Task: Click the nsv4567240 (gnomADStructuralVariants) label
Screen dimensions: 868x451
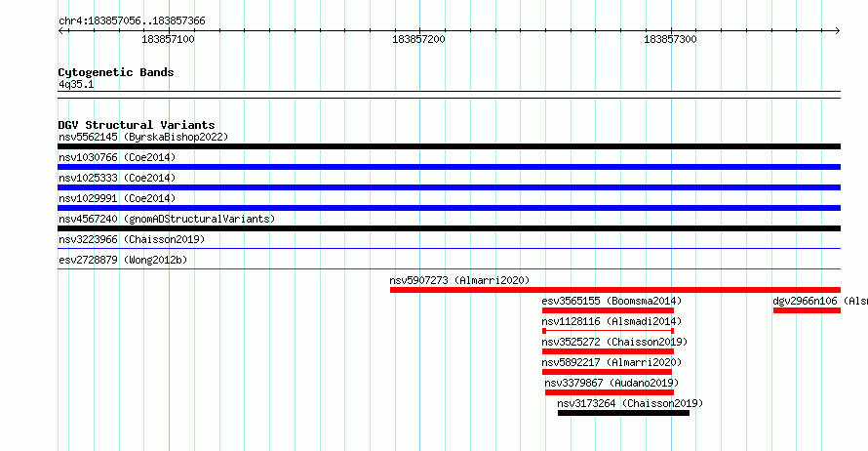Action: (167, 219)
